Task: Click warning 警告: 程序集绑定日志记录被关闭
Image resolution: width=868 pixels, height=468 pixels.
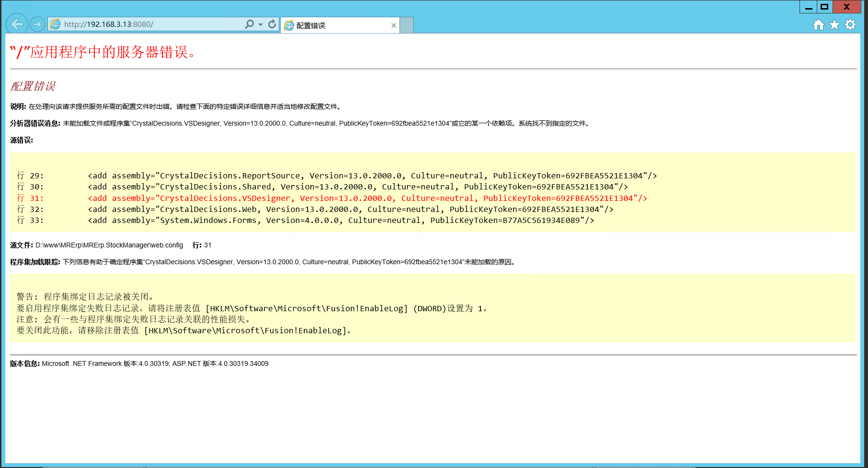Action: 85,297
